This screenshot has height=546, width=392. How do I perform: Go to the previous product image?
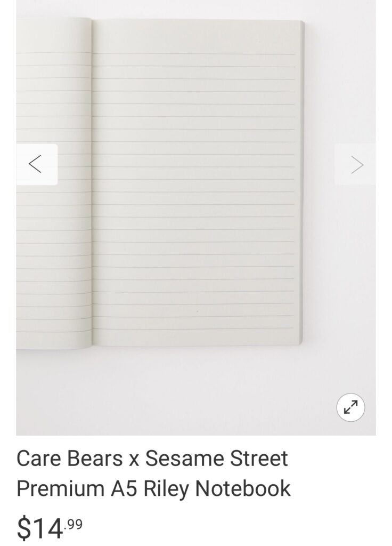(x=37, y=164)
